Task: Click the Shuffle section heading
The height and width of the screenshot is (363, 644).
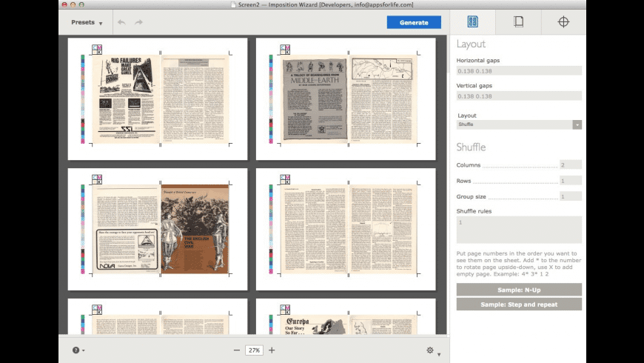Action: tap(471, 147)
